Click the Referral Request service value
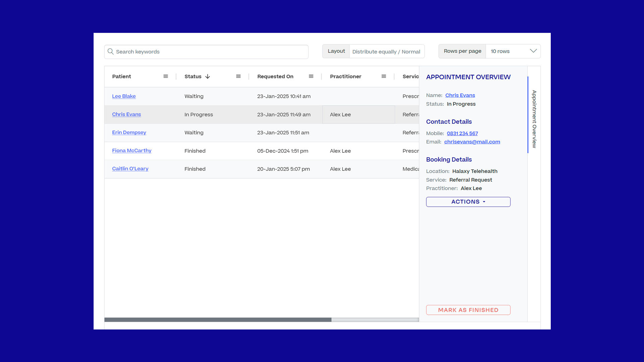Screen dimensions: 644x362 pos(471,180)
